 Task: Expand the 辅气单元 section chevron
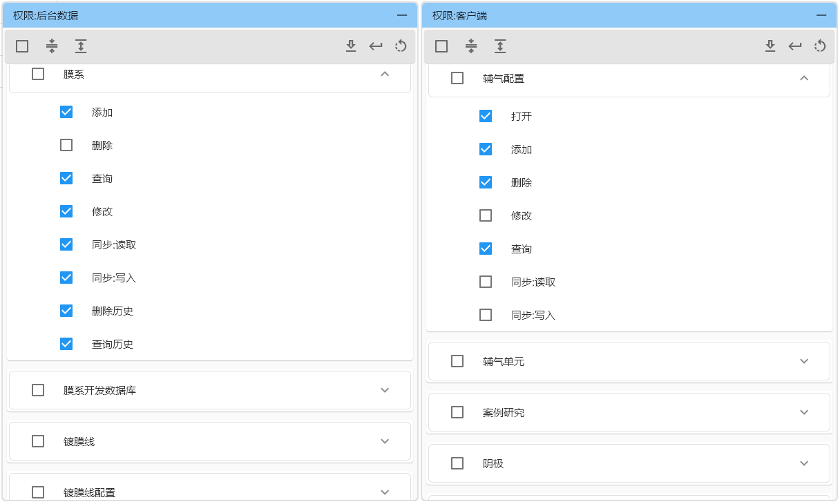804,361
